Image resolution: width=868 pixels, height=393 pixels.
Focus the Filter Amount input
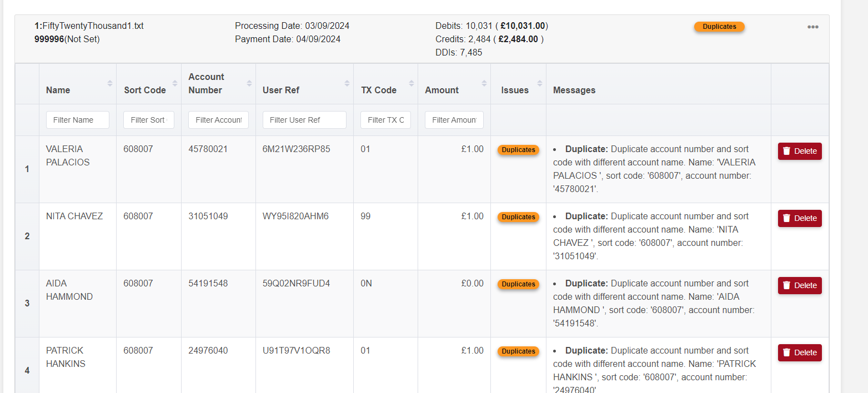454,120
